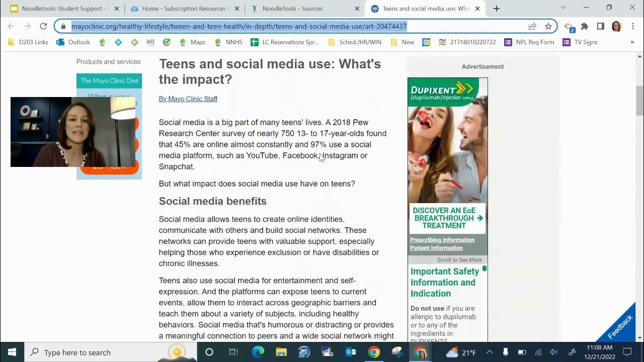Image resolution: width=644 pixels, height=362 pixels.
Task: Open network Wi-Fi status in tray
Action: tap(538, 352)
